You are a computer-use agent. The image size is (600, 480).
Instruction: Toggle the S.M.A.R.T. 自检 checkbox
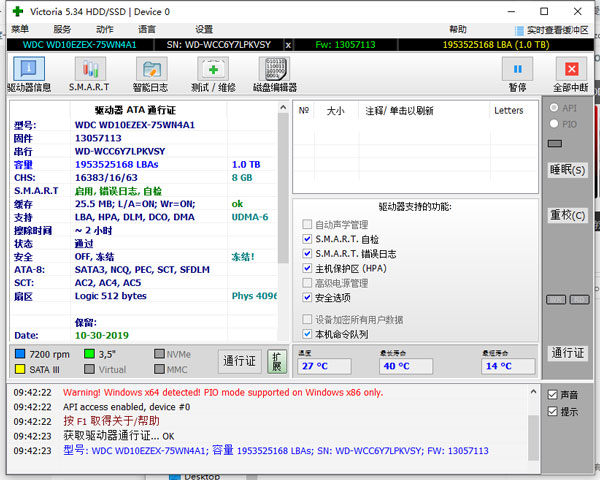click(307, 239)
